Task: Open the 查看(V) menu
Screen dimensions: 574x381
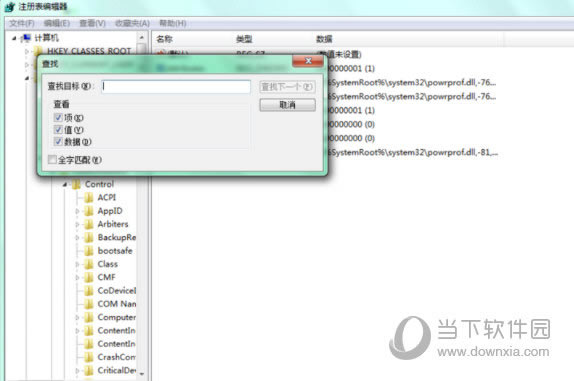Action: 93,23
